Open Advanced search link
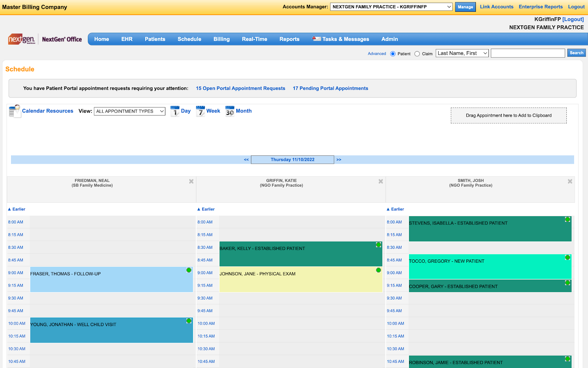Viewport: 588px width, 368px height. point(377,54)
